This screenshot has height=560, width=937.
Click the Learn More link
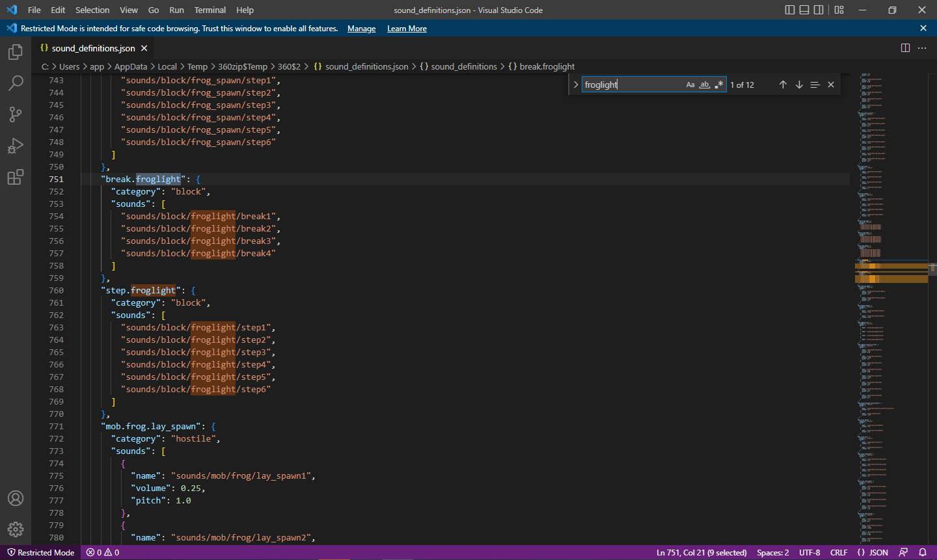pos(407,29)
